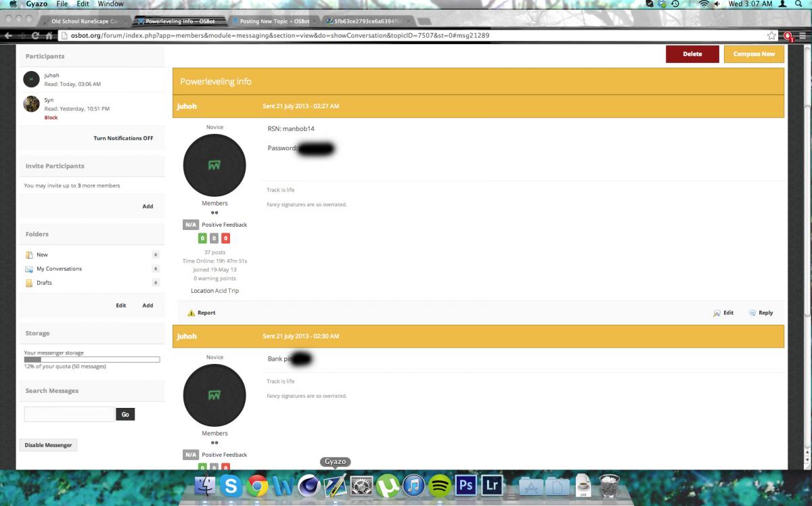This screenshot has width=812, height=506.
Task: Open the My Conversations folder
Action: 59,269
